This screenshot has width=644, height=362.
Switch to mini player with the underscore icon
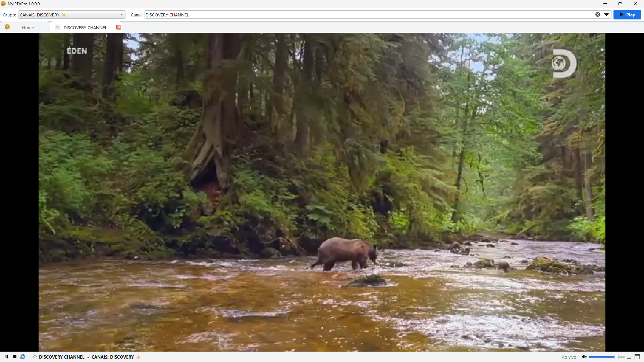coord(629,357)
